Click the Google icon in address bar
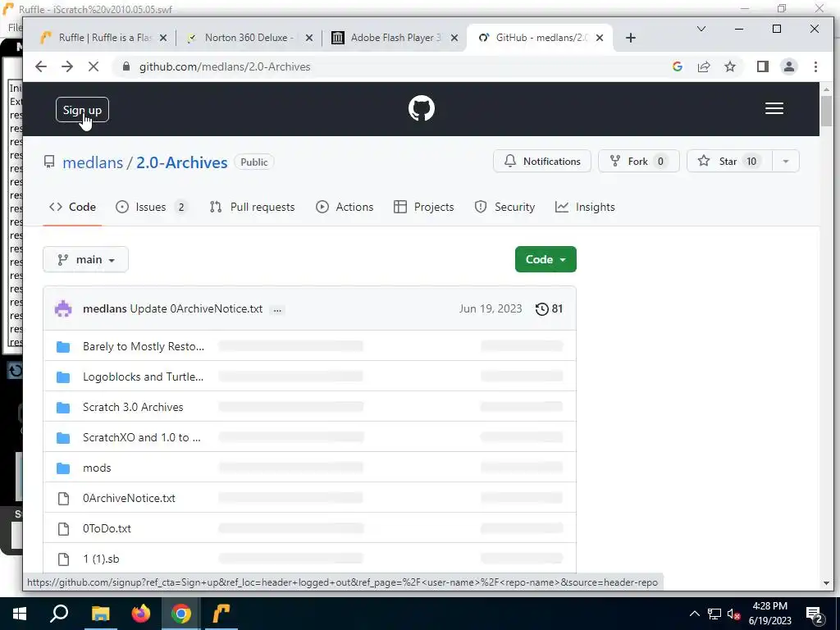Viewport: 840px width, 630px height. pos(678,66)
